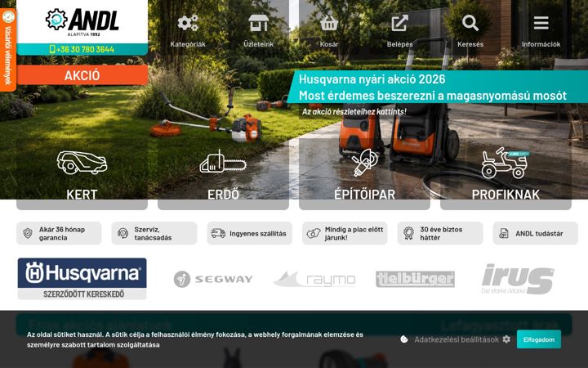588x368 pixels.
Task: Click the Husqvarna szerződött kereskedő logo
Action: [x=82, y=279]
